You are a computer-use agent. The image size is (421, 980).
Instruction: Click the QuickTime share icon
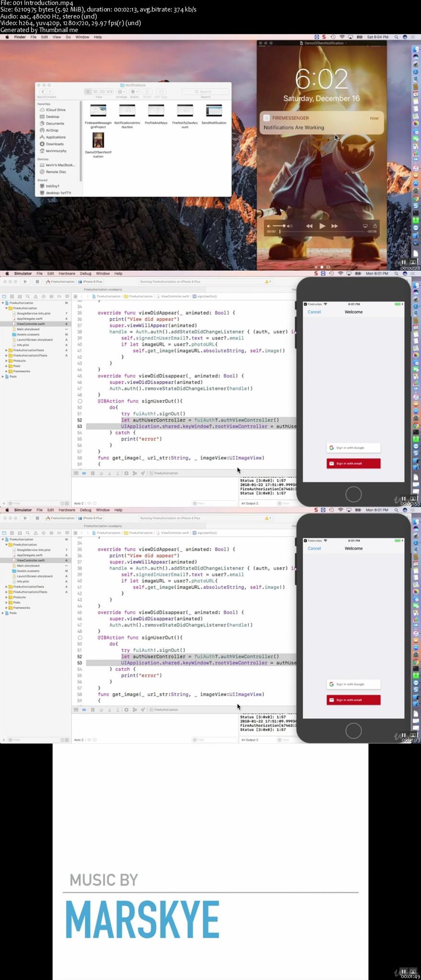pyautogui.click(x=375, y=226)
